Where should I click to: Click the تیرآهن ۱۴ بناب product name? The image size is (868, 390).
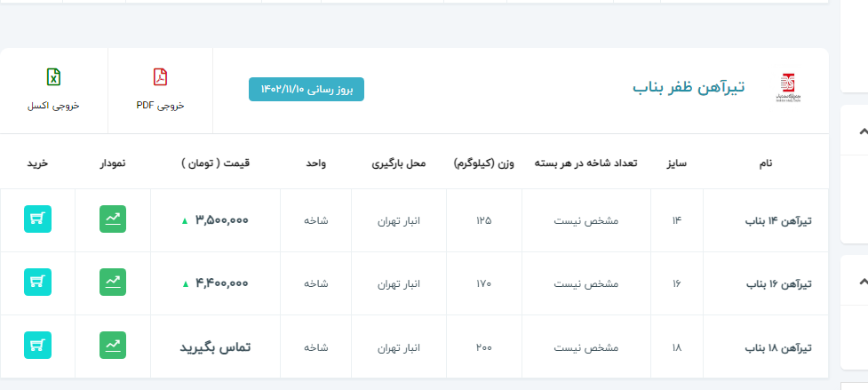[x=778, y=221]
